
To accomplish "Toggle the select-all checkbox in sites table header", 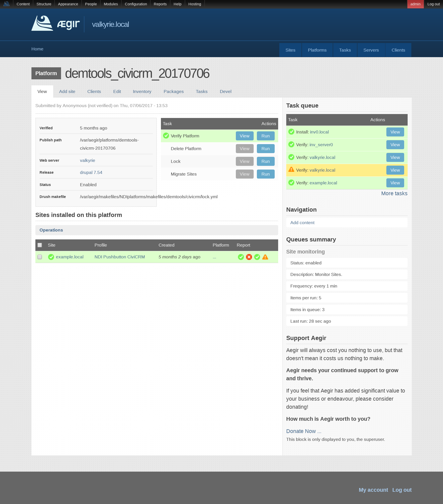I will tap(40, 245).
